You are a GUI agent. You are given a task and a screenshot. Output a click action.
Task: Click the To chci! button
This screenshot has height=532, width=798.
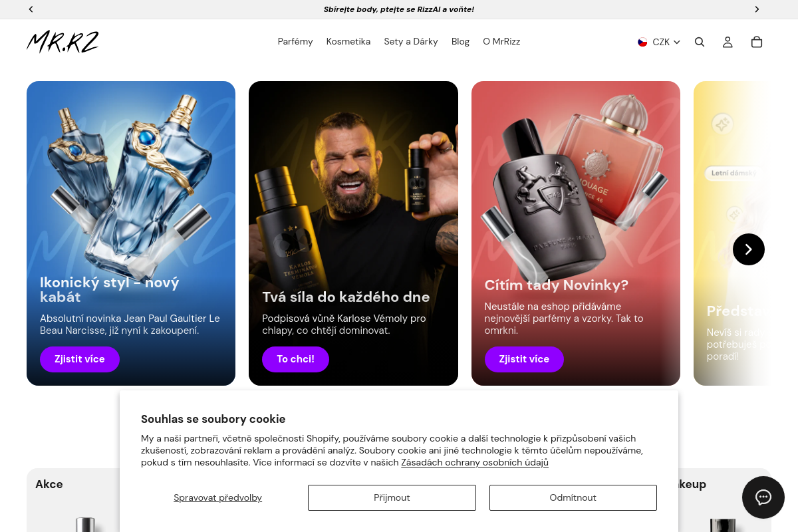(x=295, y=359)
